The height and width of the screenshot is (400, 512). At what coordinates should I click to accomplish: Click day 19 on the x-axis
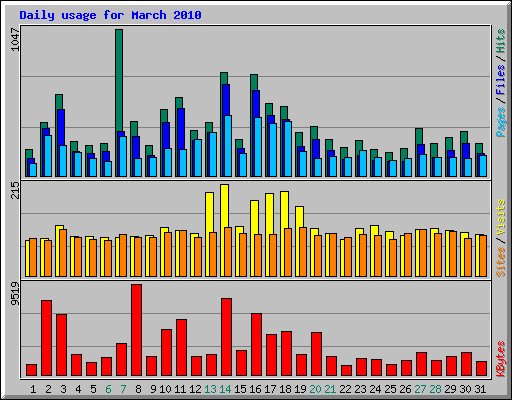300,389
